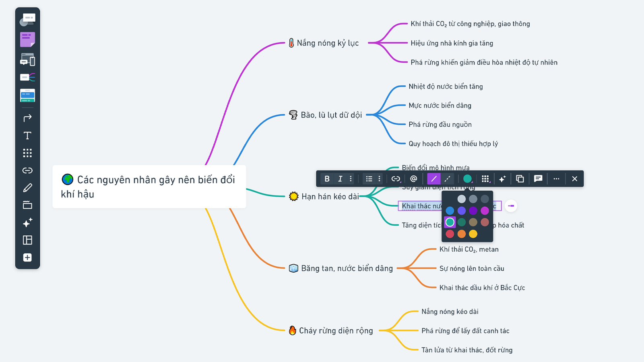Add a comment from the floating toolbar
This screenshot has height=362, width=644.
[538, 179]
